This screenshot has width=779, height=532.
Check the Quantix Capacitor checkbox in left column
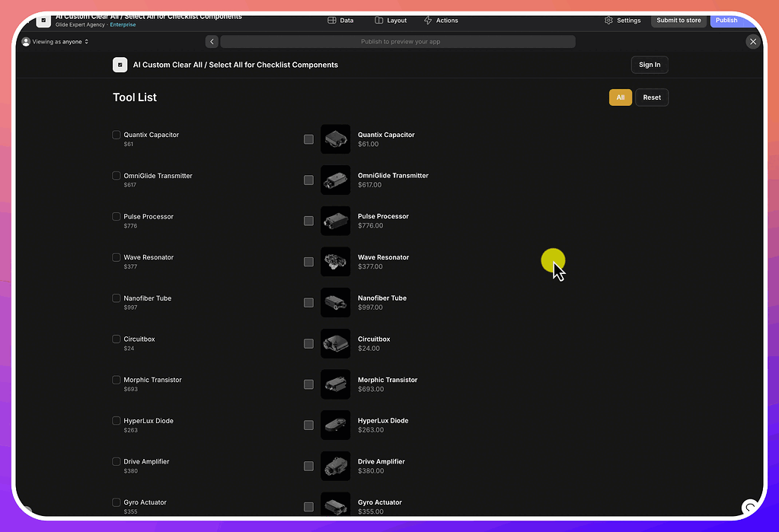(x=116, y=133)
